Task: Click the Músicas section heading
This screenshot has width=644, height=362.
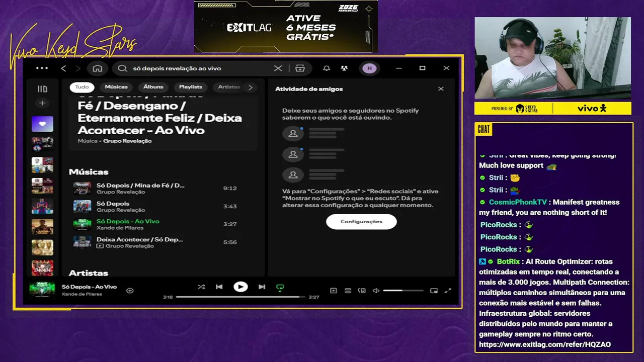Action: (x=89, y=172)
